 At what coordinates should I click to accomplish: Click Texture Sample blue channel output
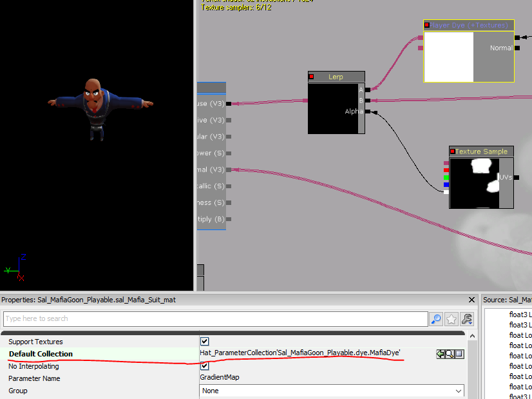coord(446,185)
